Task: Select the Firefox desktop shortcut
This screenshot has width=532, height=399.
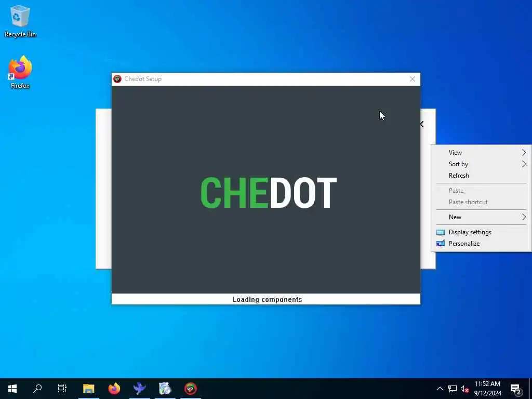Action: point(20,72)
